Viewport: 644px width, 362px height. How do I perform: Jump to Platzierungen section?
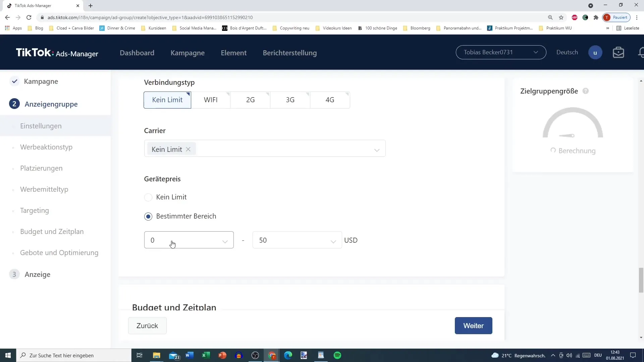[x=41, y=168]
